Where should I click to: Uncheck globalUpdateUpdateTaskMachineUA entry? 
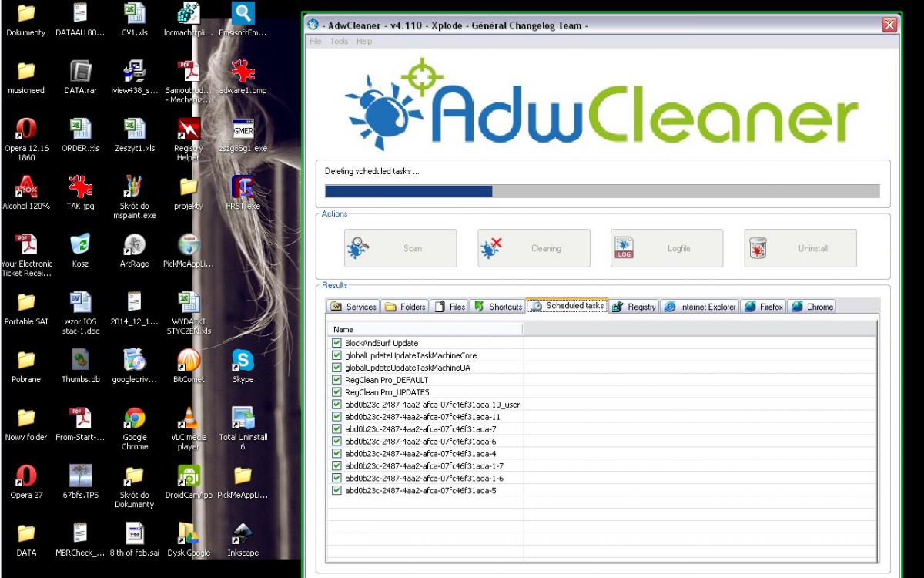click(336, 368)
